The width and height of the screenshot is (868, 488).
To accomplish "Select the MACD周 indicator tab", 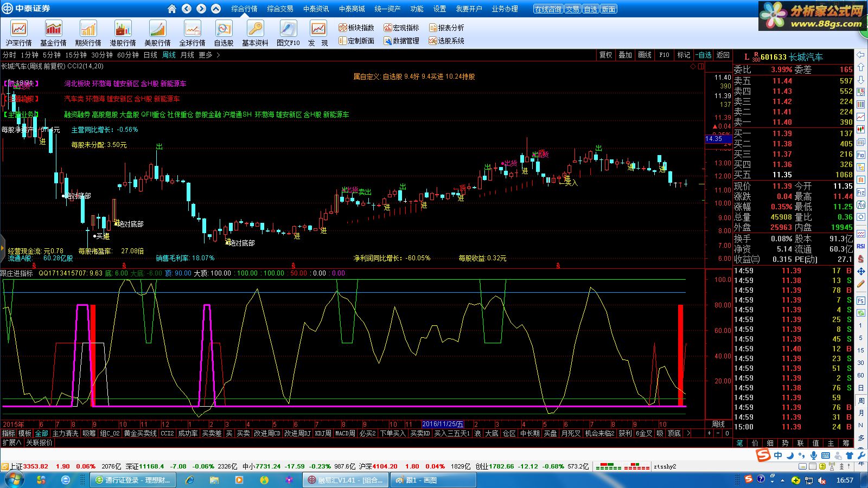I will tap(345, 433).
